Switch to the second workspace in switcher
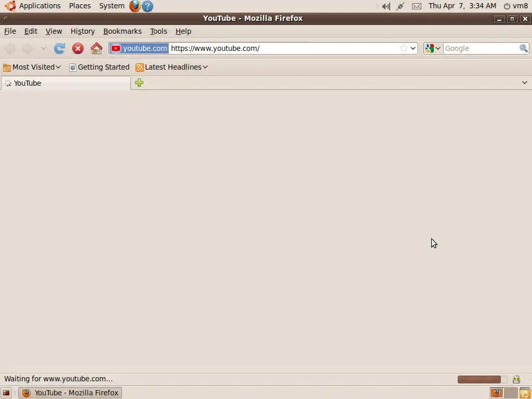 tap(510, 393)
